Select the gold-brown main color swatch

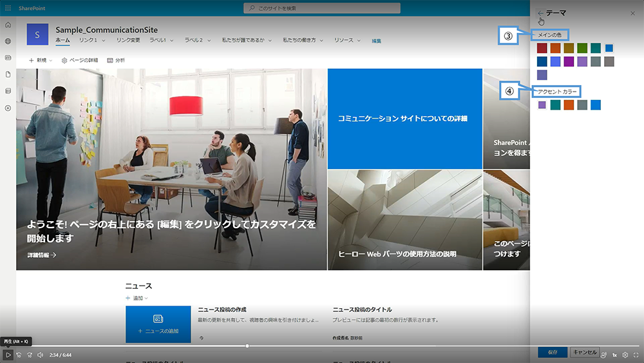569,48
